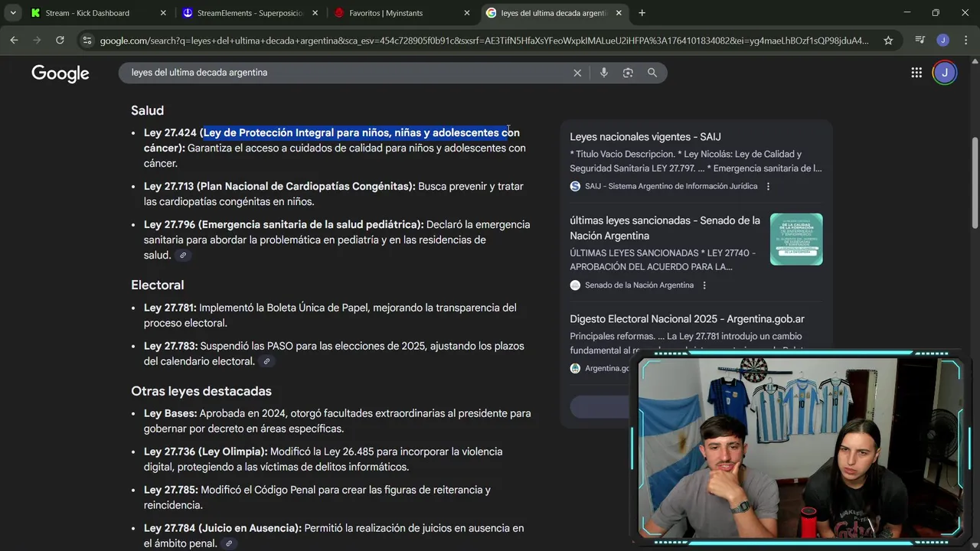
Task: Submit search with magnifier icon
Action: (652, 73)
